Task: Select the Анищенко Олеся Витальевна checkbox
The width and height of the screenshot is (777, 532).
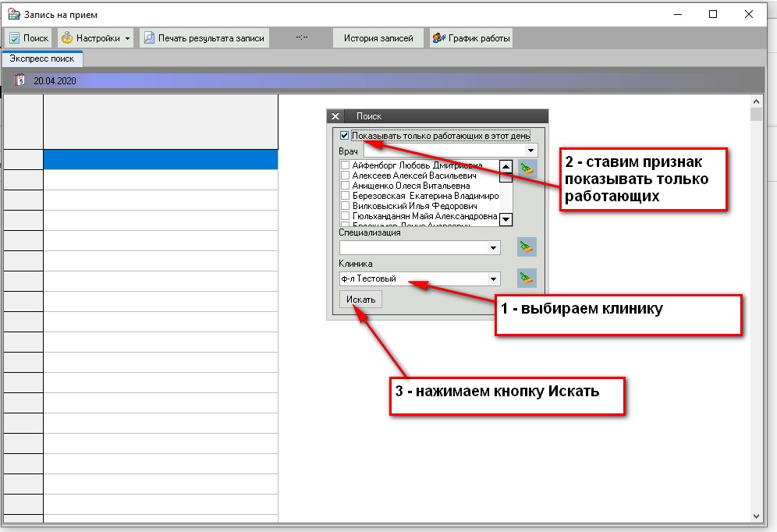Action: pyautogui.click(x=345, y=186)
